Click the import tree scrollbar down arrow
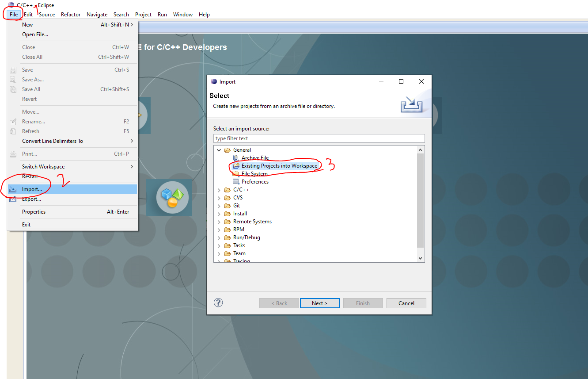Screen dimensions: 588x379 click(420, 258)
